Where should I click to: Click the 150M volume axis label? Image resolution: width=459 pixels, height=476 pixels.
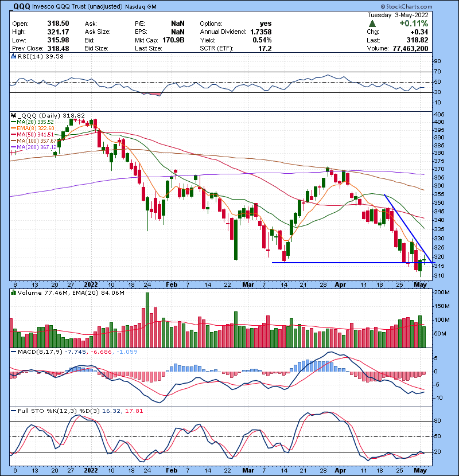click(442, 306)
